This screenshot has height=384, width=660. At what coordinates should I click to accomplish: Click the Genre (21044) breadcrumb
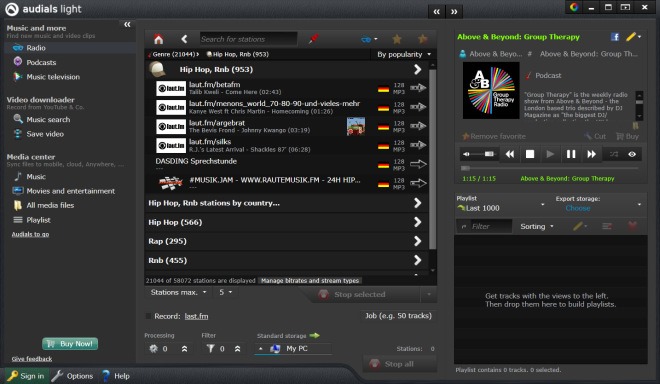pyautogui.click(x=173, y=54)
